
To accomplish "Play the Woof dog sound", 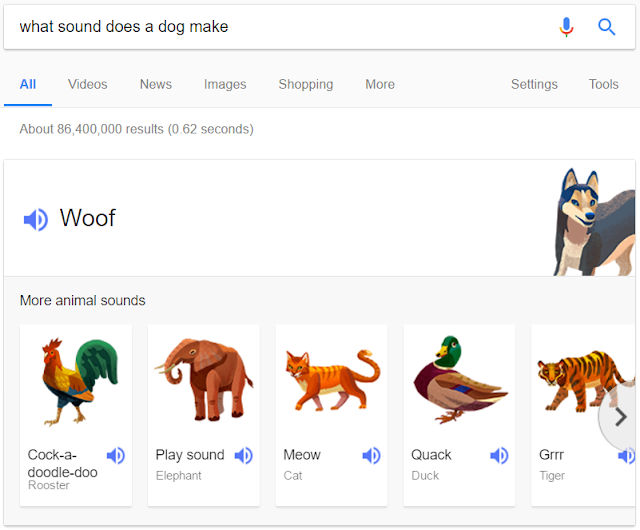I will (x=36, y=220).
